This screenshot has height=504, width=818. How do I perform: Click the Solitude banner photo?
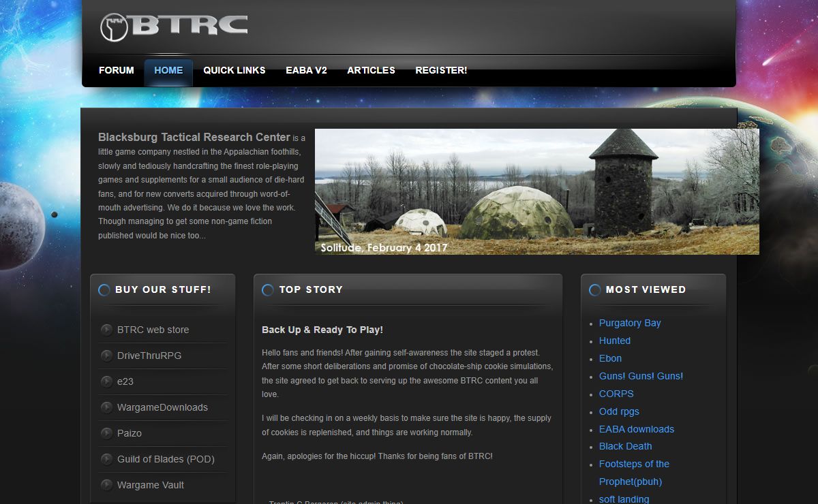pyautogui.click(x=536, y=191)
